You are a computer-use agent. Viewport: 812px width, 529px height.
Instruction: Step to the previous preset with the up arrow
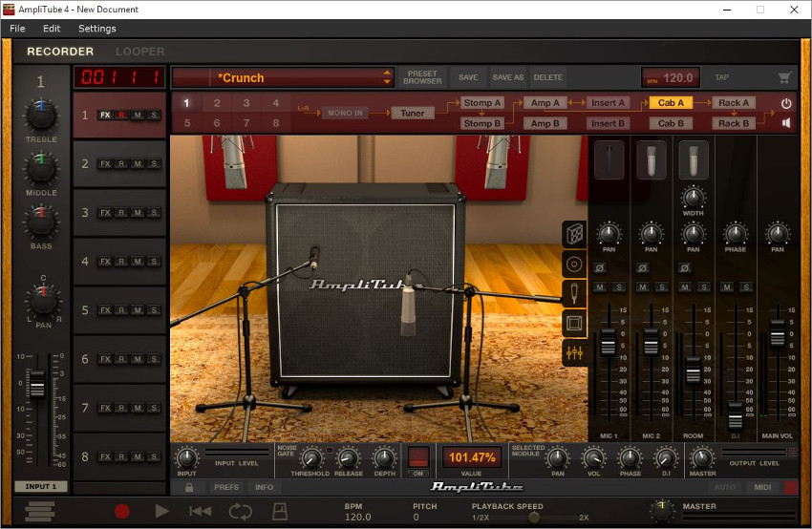point(387,73)
